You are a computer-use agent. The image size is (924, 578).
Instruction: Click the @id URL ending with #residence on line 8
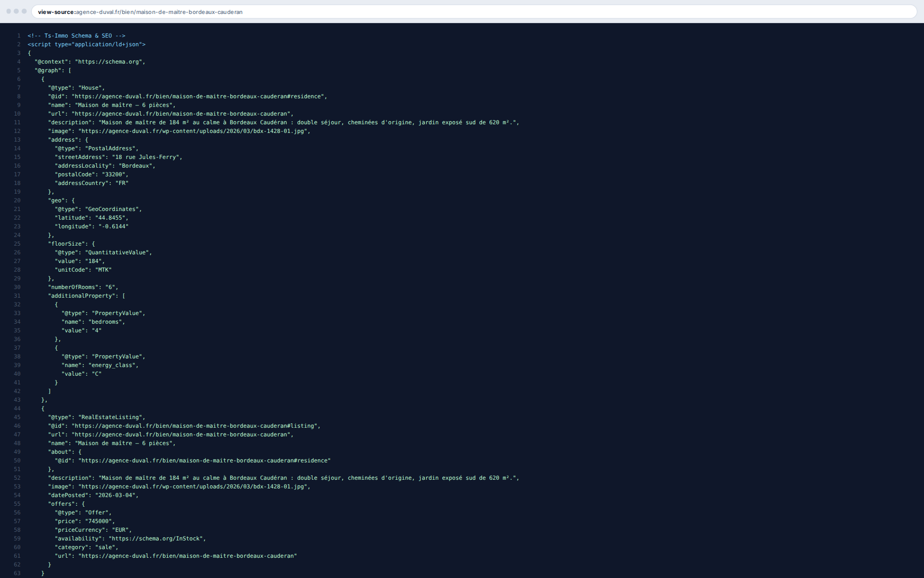coord(198,96)
